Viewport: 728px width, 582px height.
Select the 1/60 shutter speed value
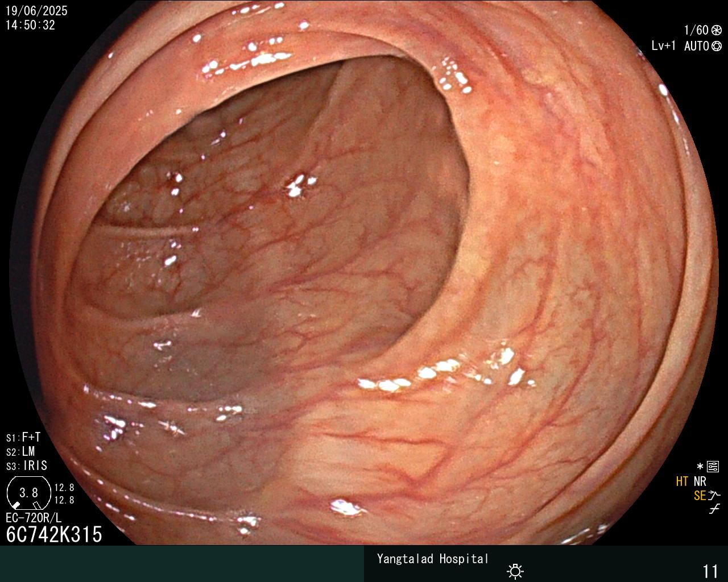coord(697,31)
